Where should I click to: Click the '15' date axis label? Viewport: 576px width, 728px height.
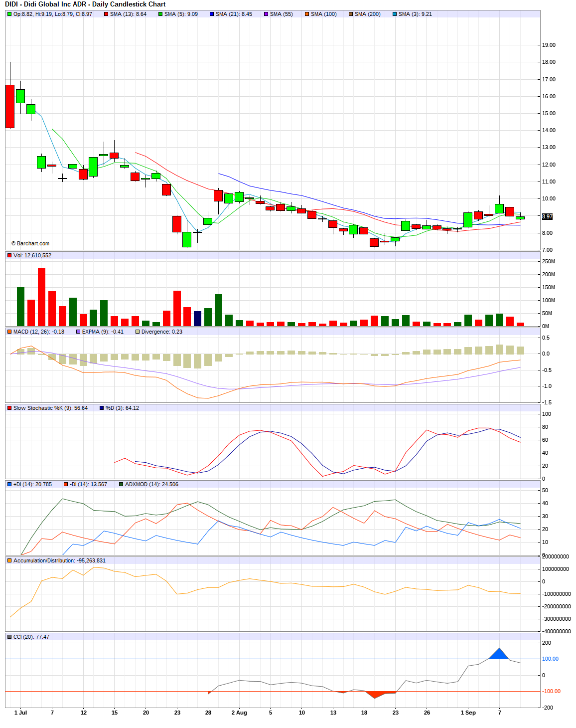[115, 713]
